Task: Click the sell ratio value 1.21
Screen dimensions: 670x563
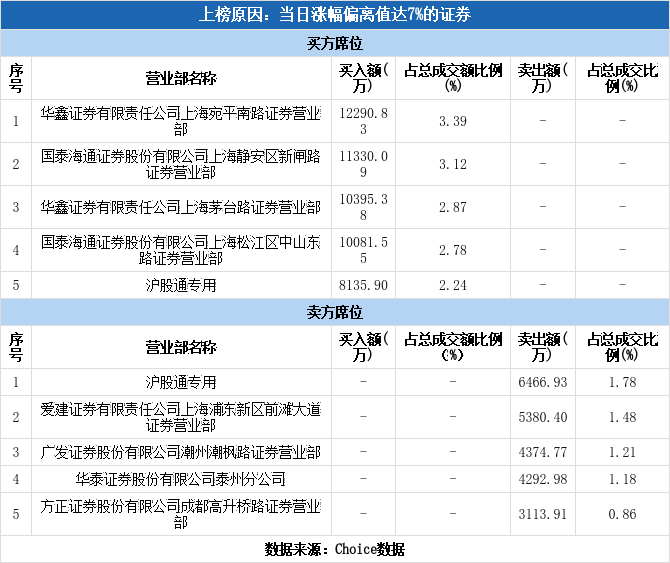Action: click(x=623, y=452)
